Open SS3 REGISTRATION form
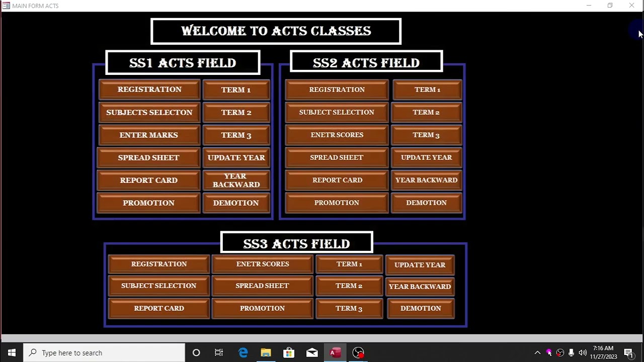644x362 pixels. click(x=159, y=264)
